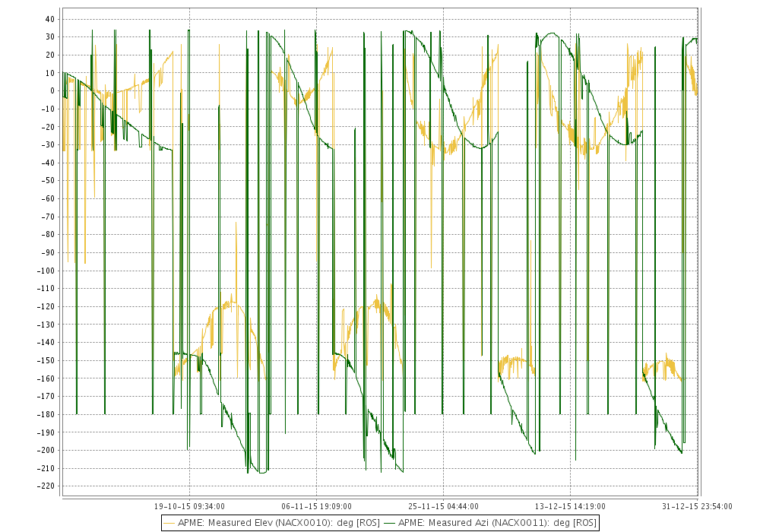Click the -80 y-axis label
760x532 pixels.
coord(48,235)
